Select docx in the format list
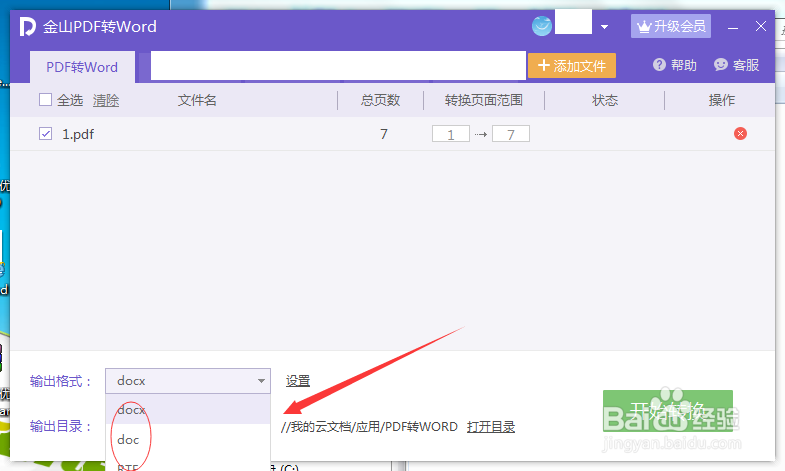Image resolution: width=785 pixels, height=471 pixels. pyautogui.click(x=188, y=409)
